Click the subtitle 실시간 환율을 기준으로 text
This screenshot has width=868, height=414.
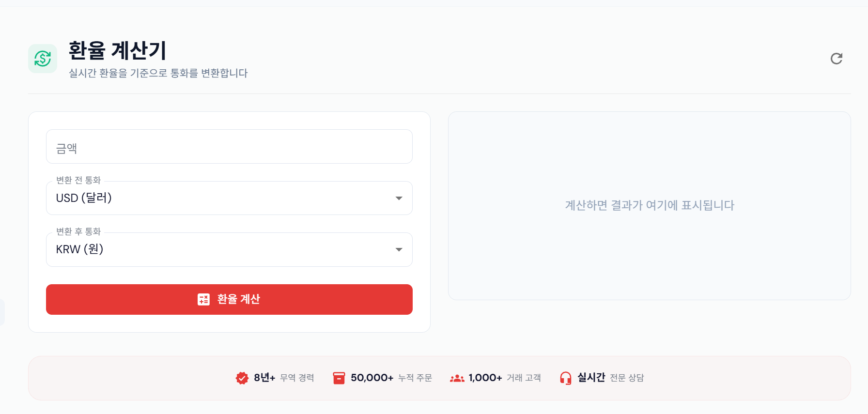click(x=118, y=73)
